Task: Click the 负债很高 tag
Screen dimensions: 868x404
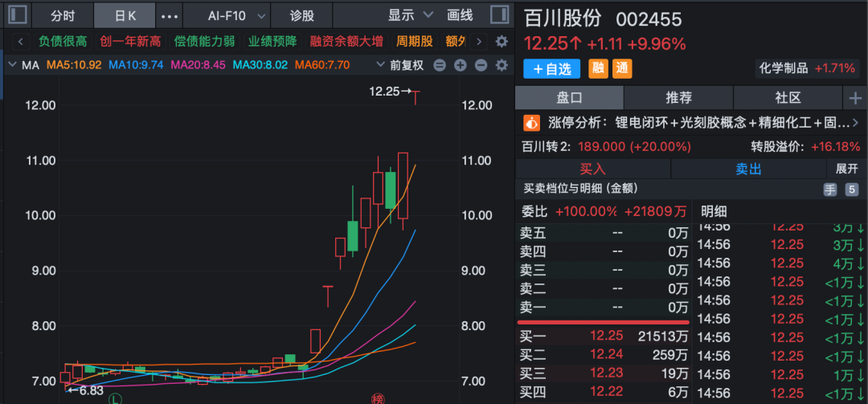Action: pyautogui.click(x=63, y=42)
